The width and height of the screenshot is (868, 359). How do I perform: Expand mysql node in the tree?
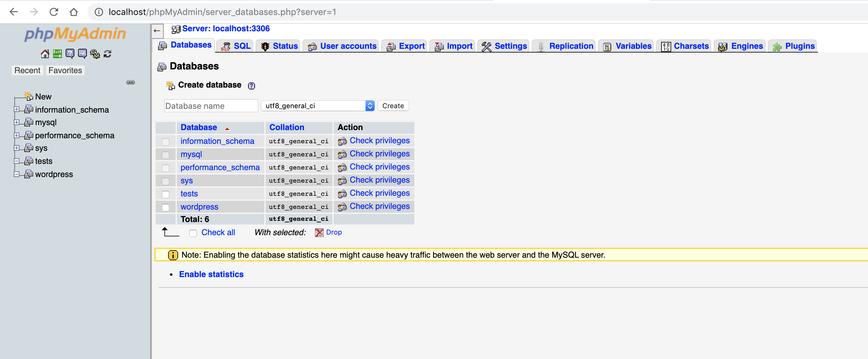tap(16, 122)
